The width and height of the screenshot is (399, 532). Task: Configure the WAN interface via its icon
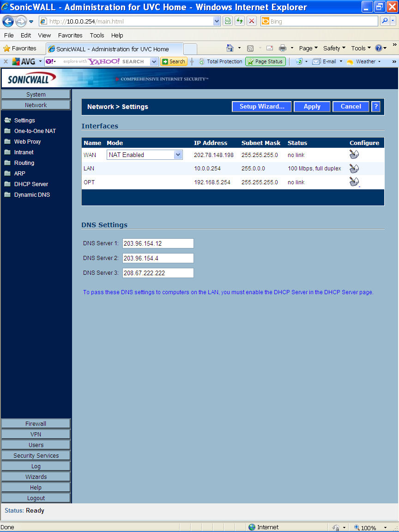(x=354, y=155)
